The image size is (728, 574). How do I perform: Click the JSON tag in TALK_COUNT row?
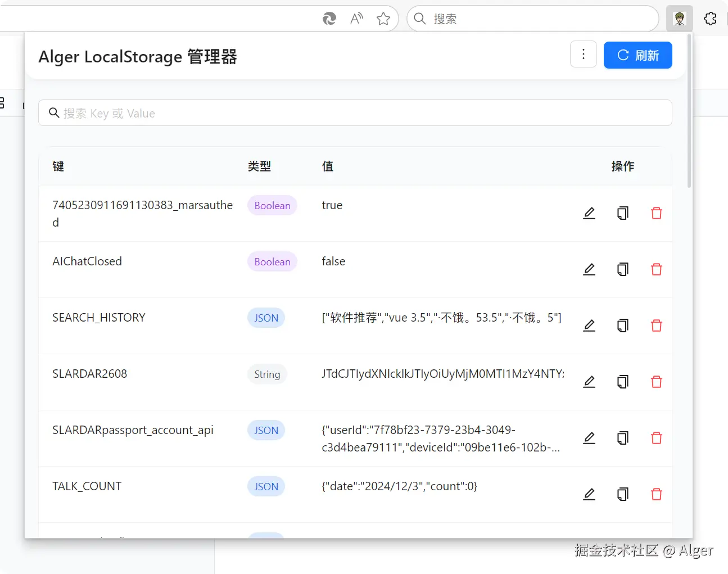[x=266, y=486]
